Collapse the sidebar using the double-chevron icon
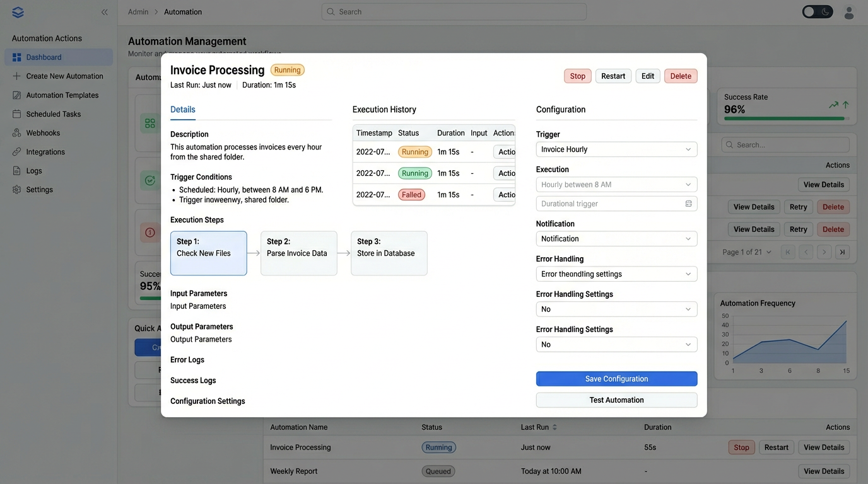The height and width of the screenshot is (484, 868). click(x=105, y=12)
